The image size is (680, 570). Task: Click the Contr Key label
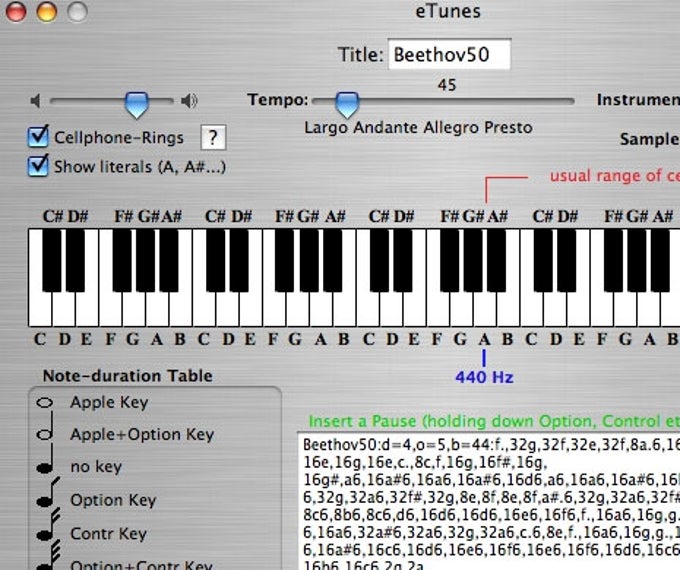pos(108,534)
